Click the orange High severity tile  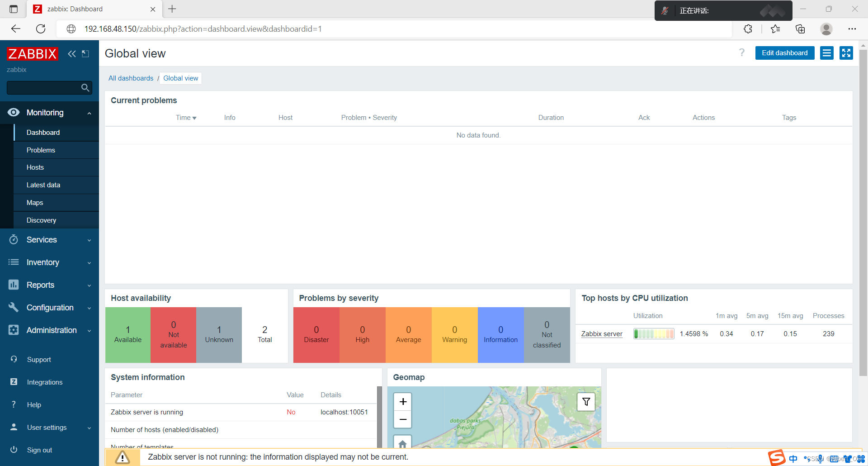click(x=363, y=335)
